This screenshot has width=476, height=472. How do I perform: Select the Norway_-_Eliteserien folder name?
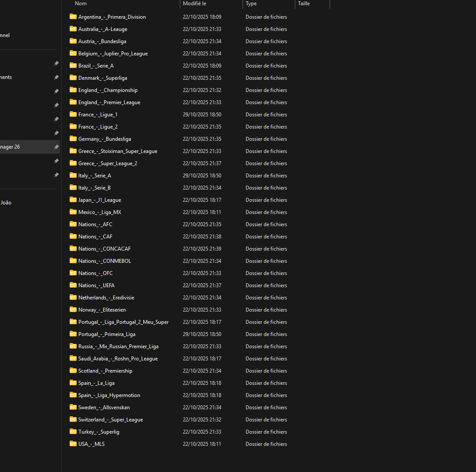pyautogui.click(x=102, y=309)
